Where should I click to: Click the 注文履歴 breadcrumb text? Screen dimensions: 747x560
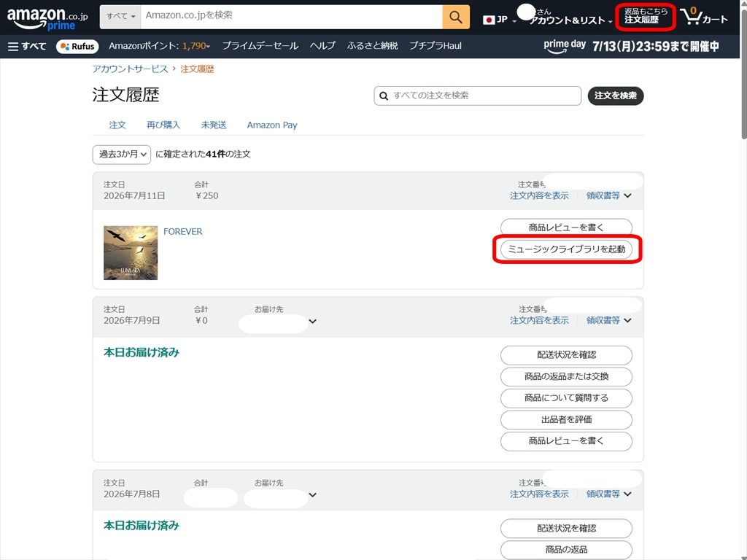coord(197,69)
